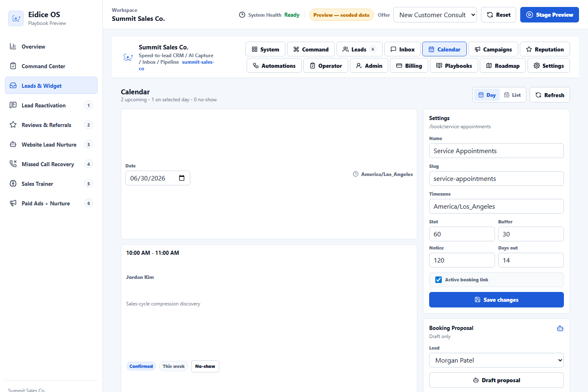This screenshot has width=588, height=392.
Task: Click the Stage Preview button
Action: click(x=550, y=15)
